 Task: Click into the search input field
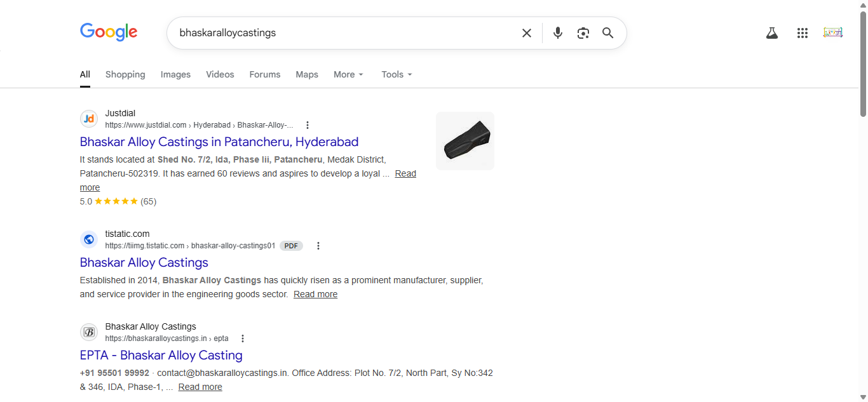(343, 33)
